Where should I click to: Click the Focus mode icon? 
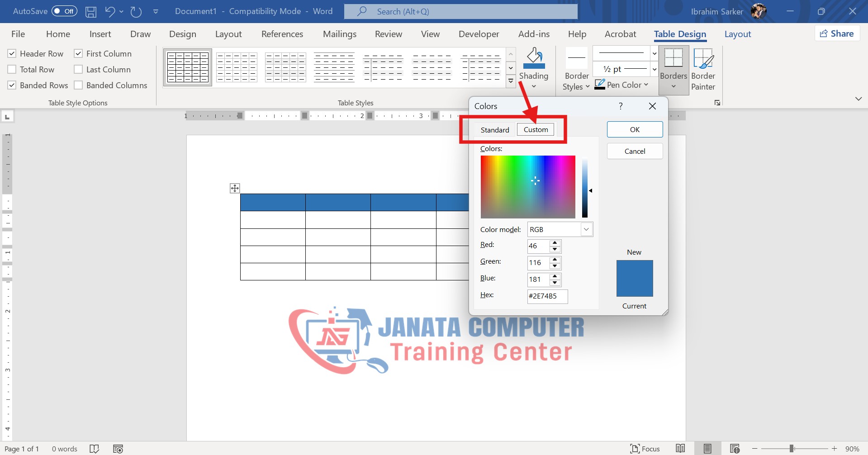635,449
